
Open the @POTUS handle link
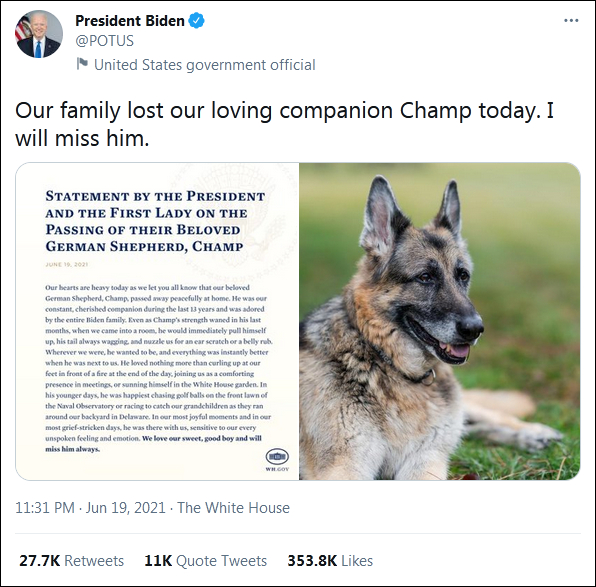(105, 41)
